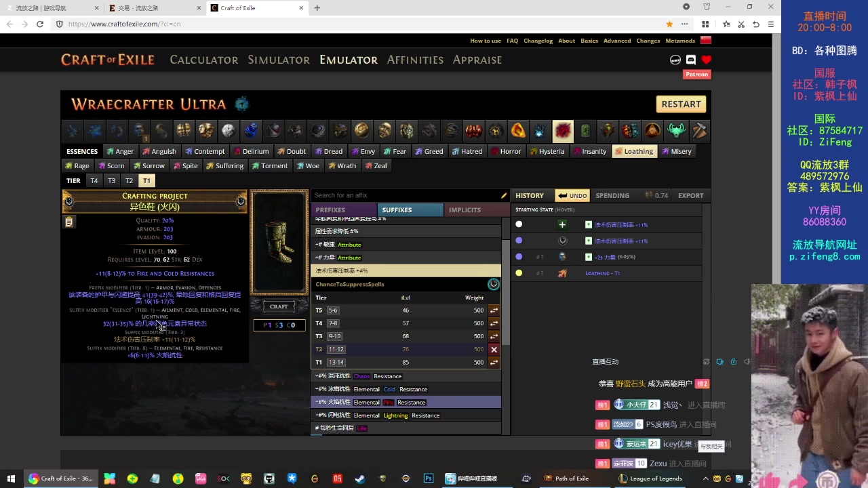Screen dimensions: 868x488
Task: Remove T2 11-12 tier with red X
Action: tap(494, 350)
